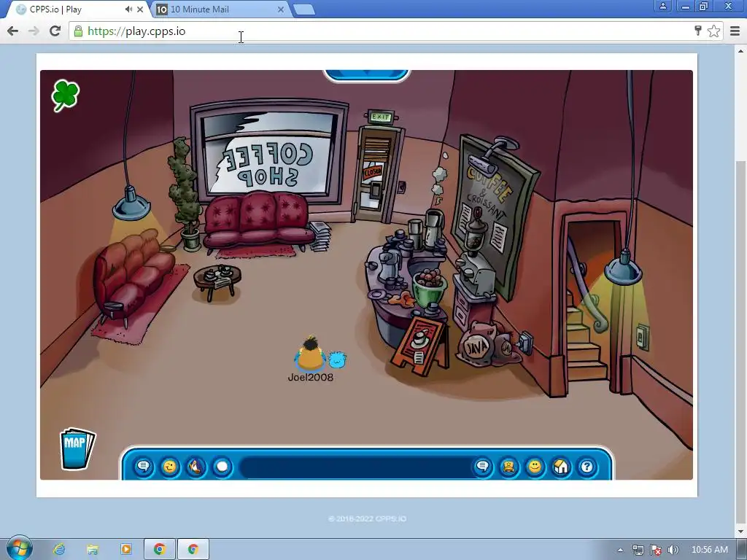Switch to first Chrome taskbar window
Screen dimensions: 747x560
tap(160, 549)
